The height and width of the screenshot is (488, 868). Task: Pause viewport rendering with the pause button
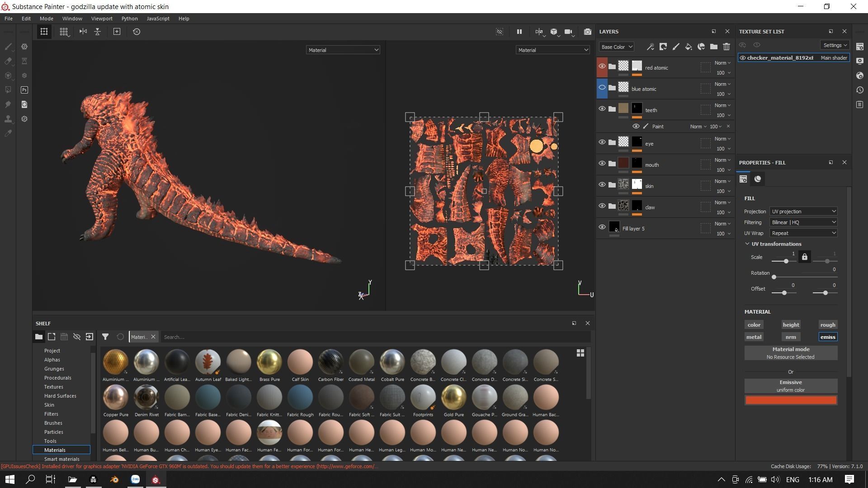point(519,32)
